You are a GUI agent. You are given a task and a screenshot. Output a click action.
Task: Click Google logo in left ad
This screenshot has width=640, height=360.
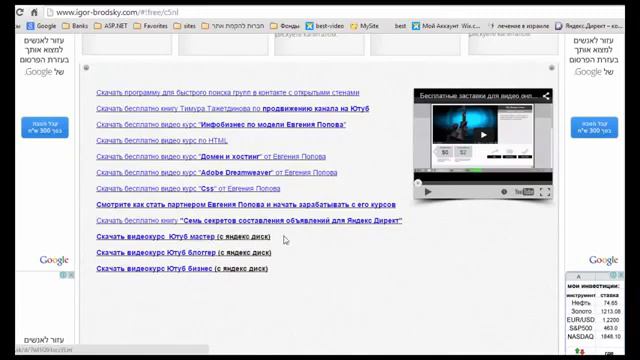coord(54,260)
